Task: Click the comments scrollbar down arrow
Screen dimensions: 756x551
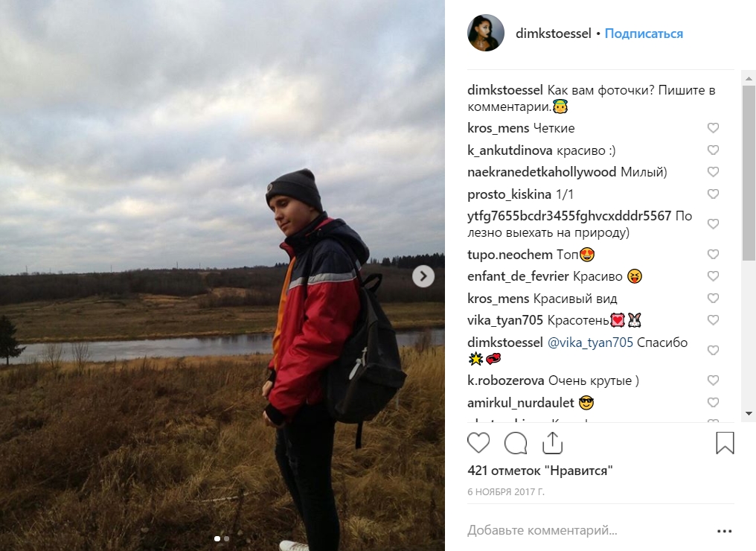Action: click(749, 413)
